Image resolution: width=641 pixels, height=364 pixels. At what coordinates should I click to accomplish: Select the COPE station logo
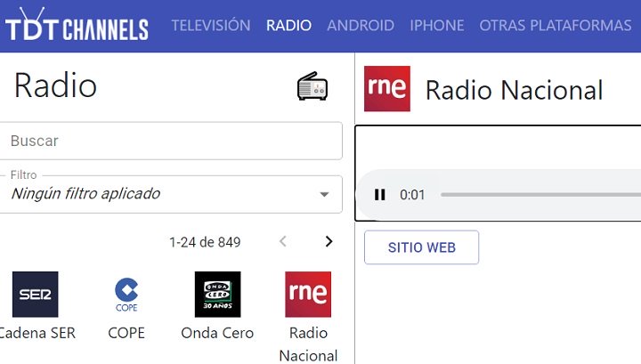click(126, 295)
